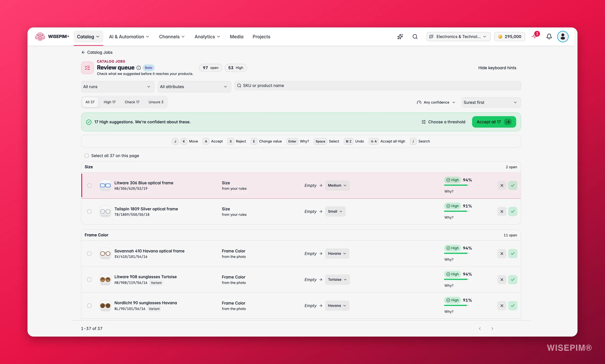Reject the Litware 306 Size suggestion
The image size is (605, 364).
502,185
